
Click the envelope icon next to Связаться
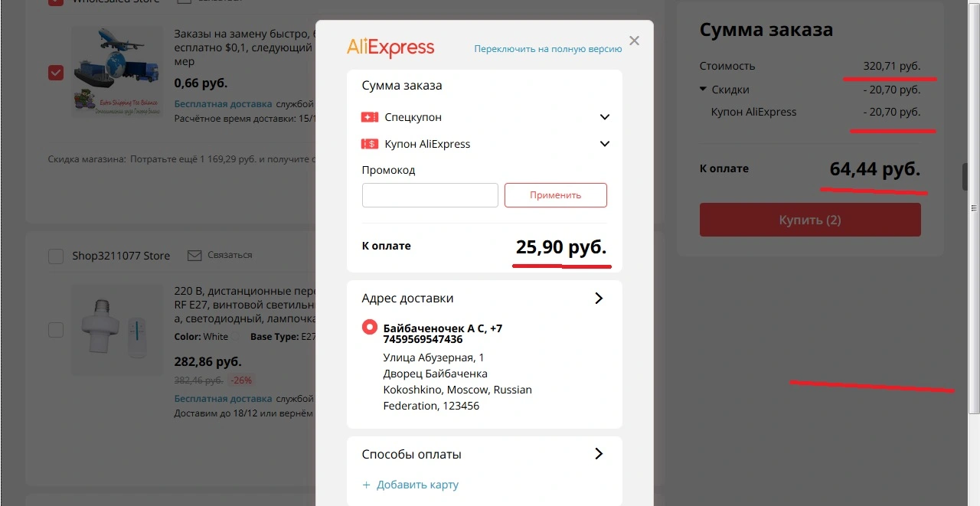click(194, 255)
